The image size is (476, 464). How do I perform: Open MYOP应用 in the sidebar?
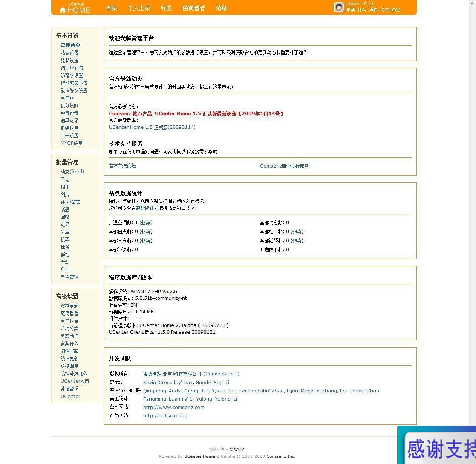[x=72, y=143]
